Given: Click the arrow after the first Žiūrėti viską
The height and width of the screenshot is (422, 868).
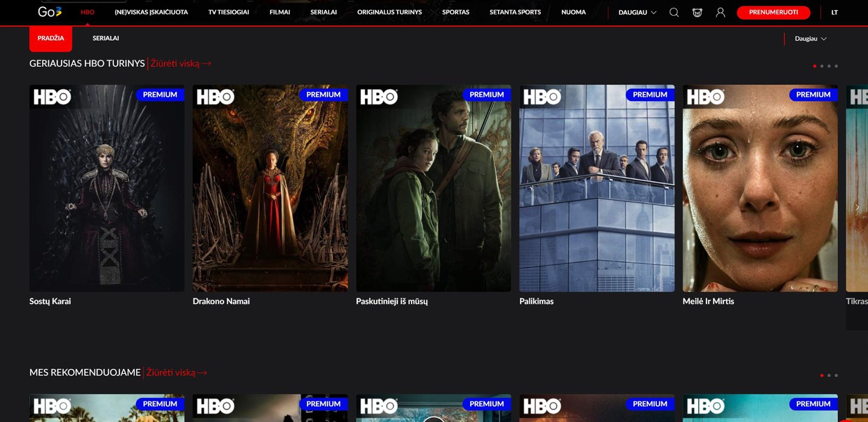Looking at the screenshot, I should [207, 64].
